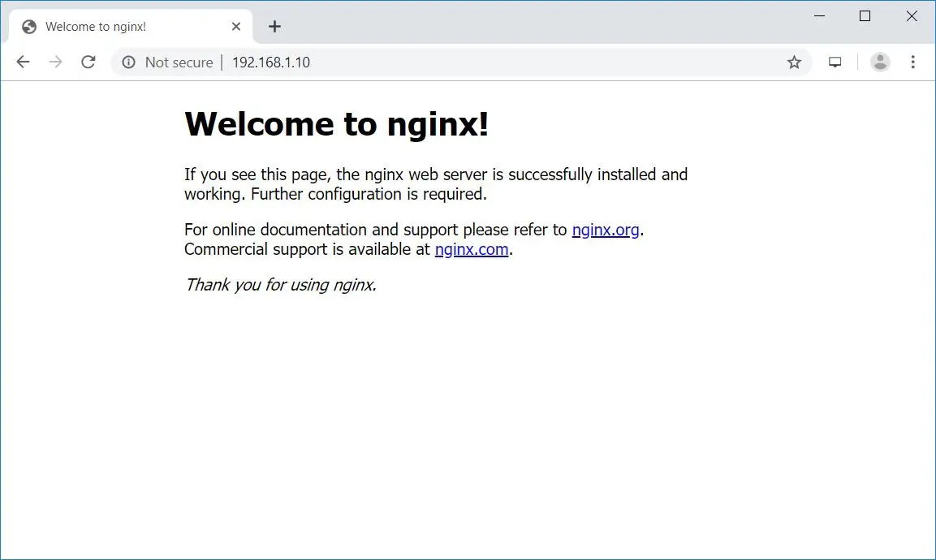Screen dimensions: 936x560
Task: Click the Welcome to nginx! heading
Action: coord(337,124)
